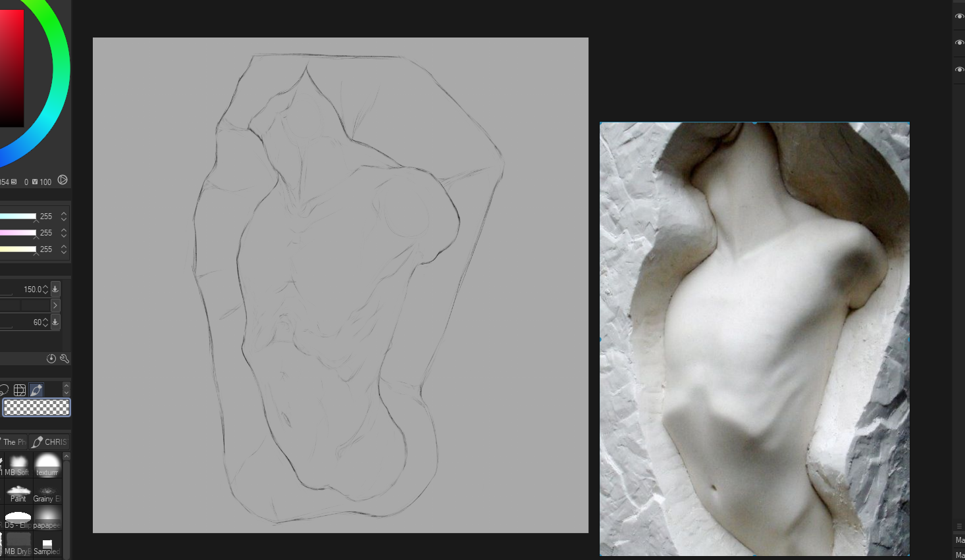
Task: Click the reset tool property clock icon
Action: coord(51,359)
